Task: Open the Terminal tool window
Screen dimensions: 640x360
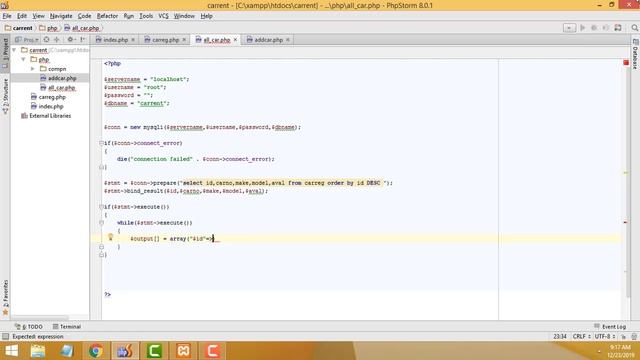Action: pos(67,327)
